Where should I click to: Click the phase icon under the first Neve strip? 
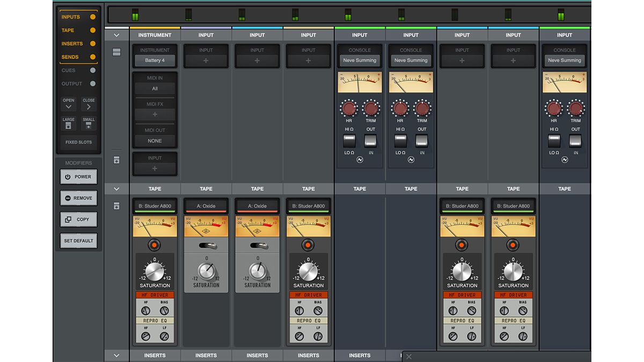coord(360,160)
